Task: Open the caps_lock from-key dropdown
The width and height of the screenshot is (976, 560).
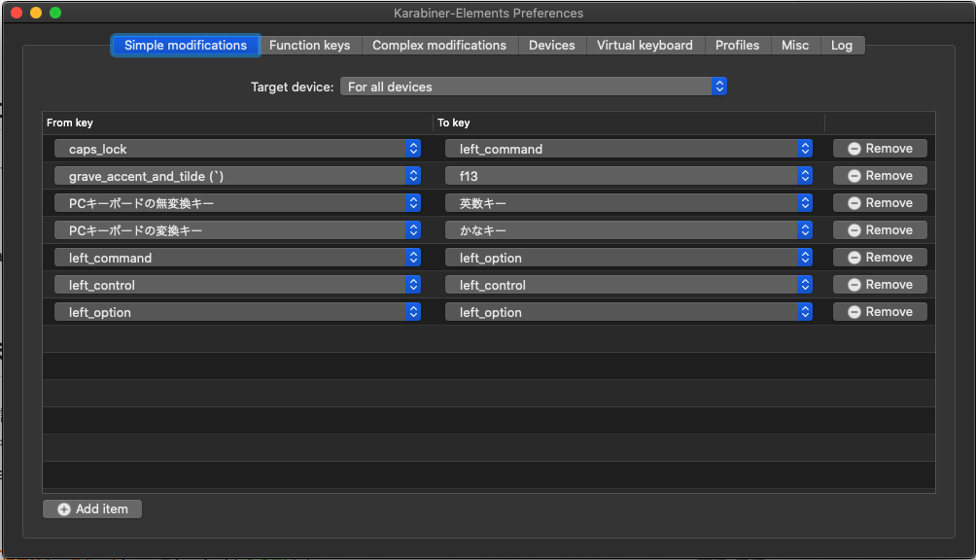Action: coord(237,149)
